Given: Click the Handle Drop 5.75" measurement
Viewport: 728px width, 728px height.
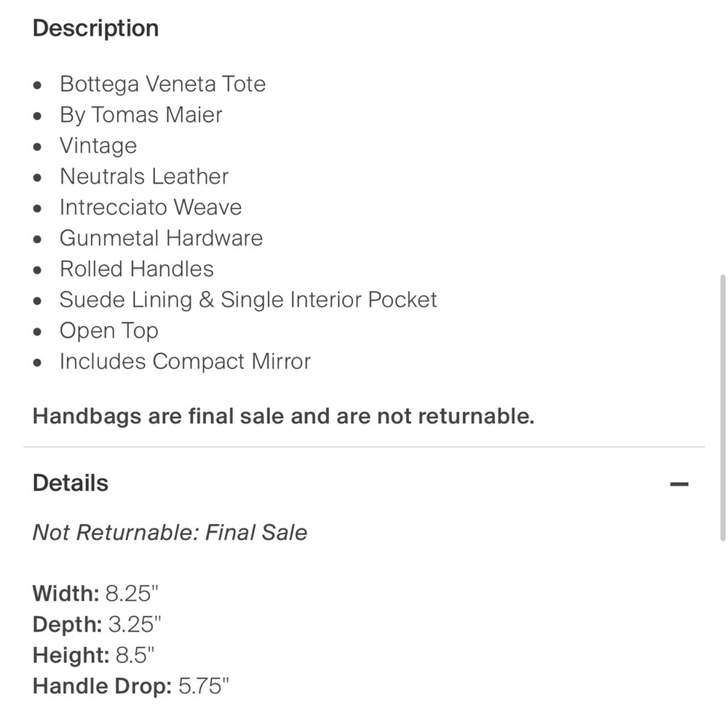Looking at the screenshot, I should click(x=131, y=687).
